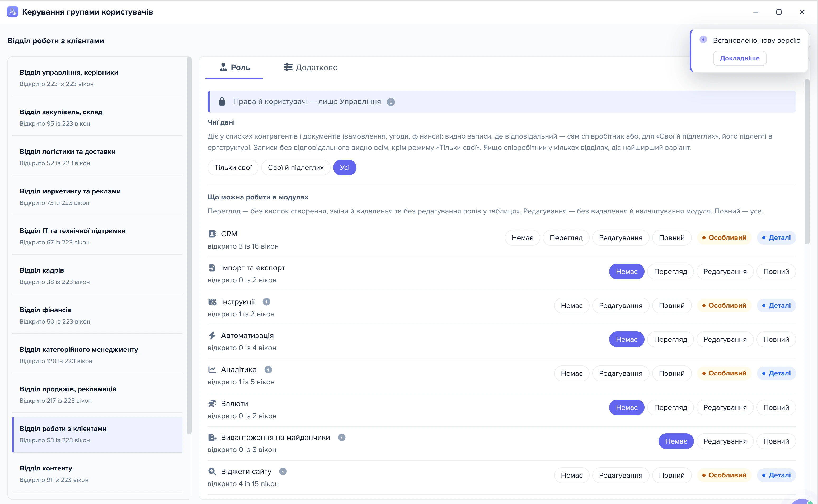Set Автоматизація access to Редагування
This screenshot has width=818, height=504.
coord(725,340)
